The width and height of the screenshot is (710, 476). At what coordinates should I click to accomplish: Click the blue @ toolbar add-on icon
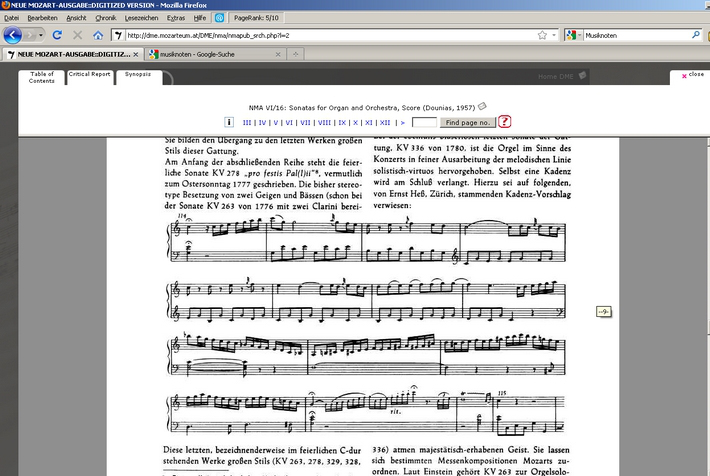pyautogui.click(x=220, y=18)
